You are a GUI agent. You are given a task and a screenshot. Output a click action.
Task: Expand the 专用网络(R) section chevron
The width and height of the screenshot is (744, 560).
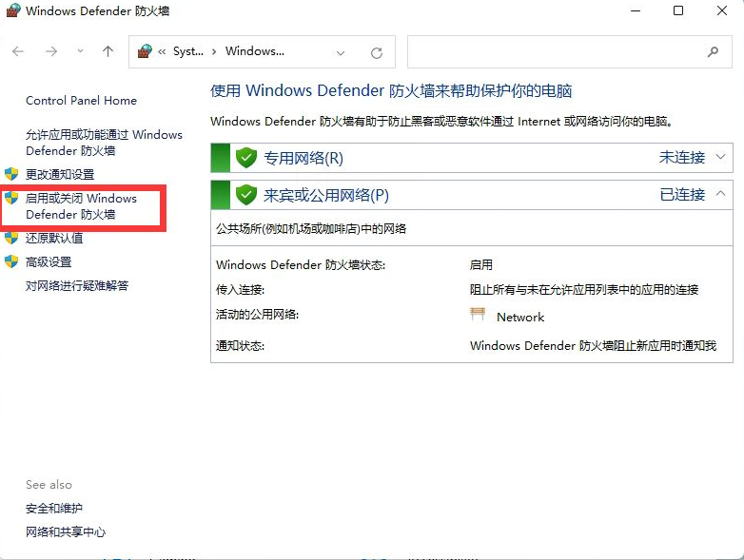click(x=720, y=157)
